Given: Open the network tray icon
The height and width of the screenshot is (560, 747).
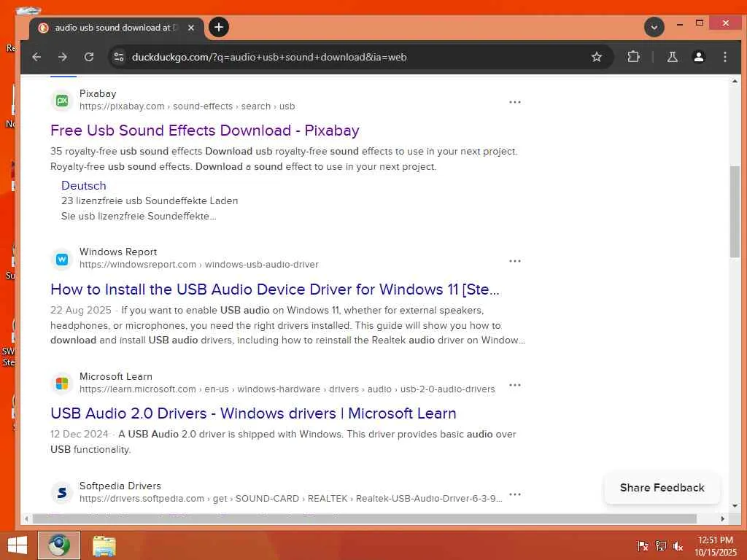Looking at the screenshot, I should coord(660,546).
